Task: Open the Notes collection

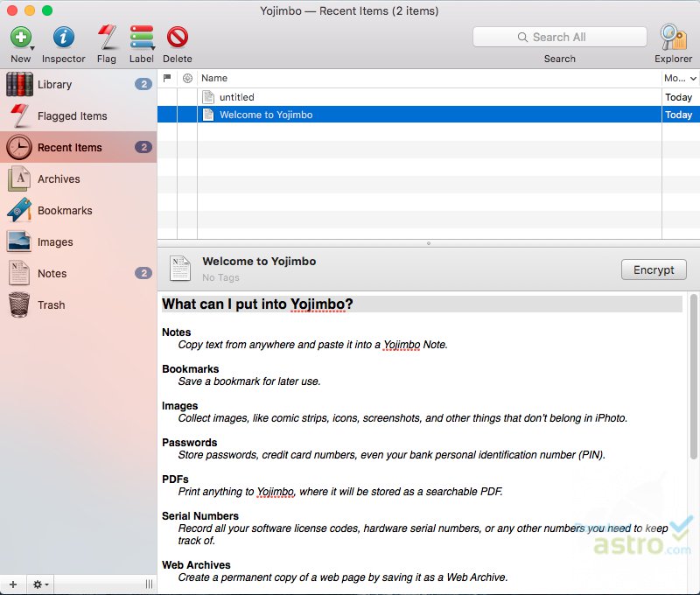Action: (x=78, y=273)
